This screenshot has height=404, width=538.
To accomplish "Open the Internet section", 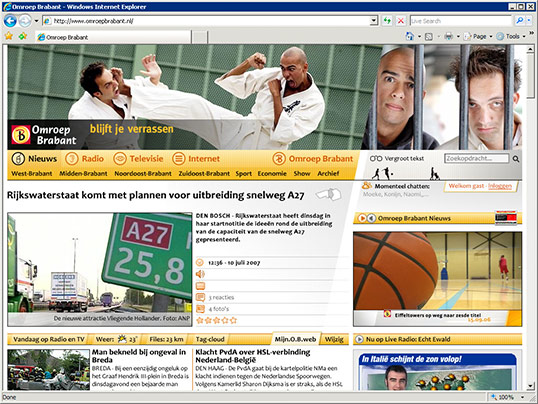I will click(x=196, y=159).
